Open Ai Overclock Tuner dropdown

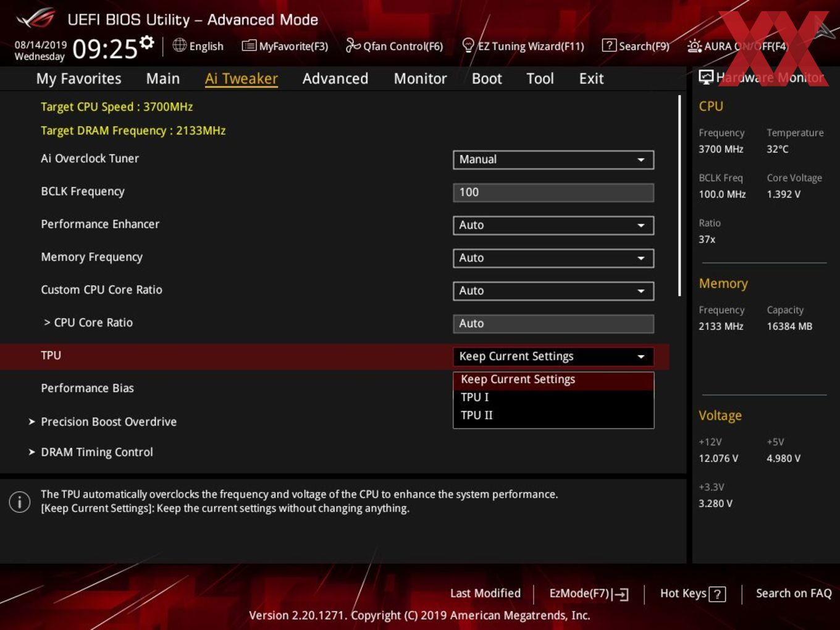[553, 159]
